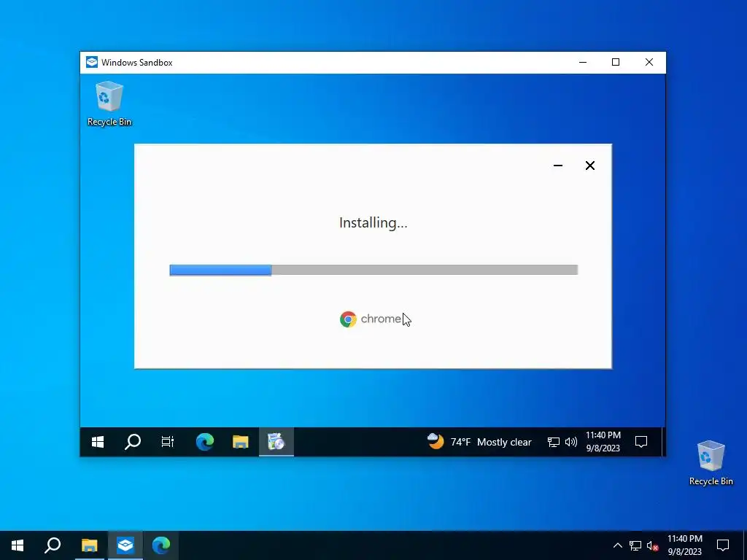
Task: Click the Chrome installation progress bar
Action: tap(373, 270)
